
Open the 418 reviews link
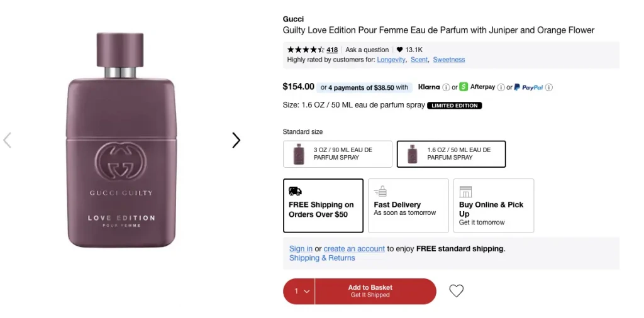[332, 50]
